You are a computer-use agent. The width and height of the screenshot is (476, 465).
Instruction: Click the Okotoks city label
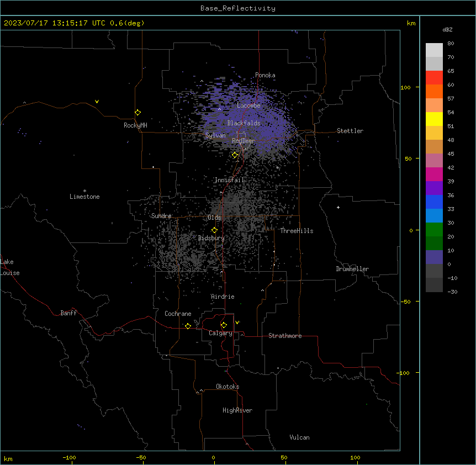coord(228,387)
